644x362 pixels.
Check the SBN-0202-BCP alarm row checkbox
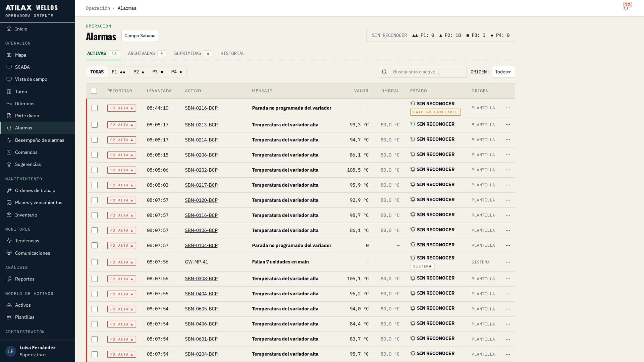point(95,170)
